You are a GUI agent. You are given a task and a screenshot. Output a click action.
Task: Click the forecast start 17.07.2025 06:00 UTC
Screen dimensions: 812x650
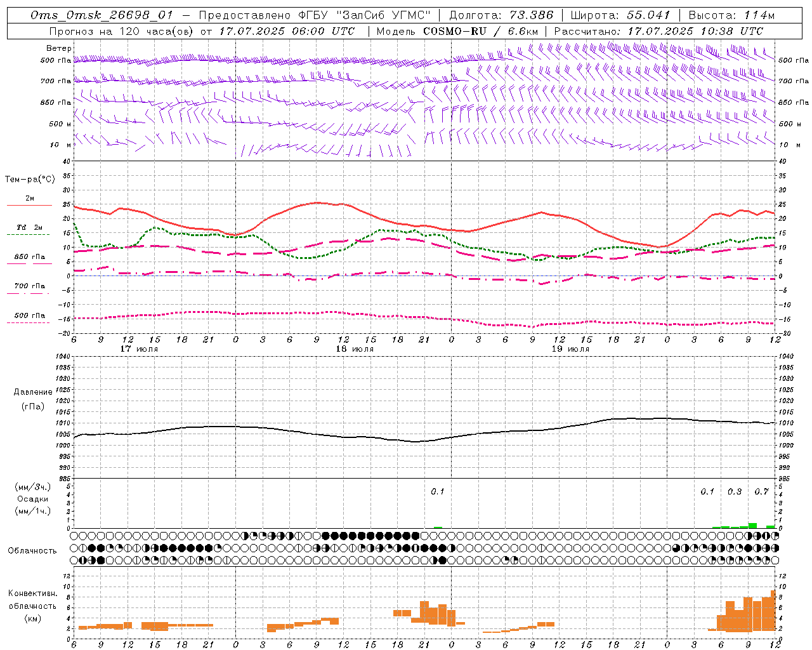287,31
